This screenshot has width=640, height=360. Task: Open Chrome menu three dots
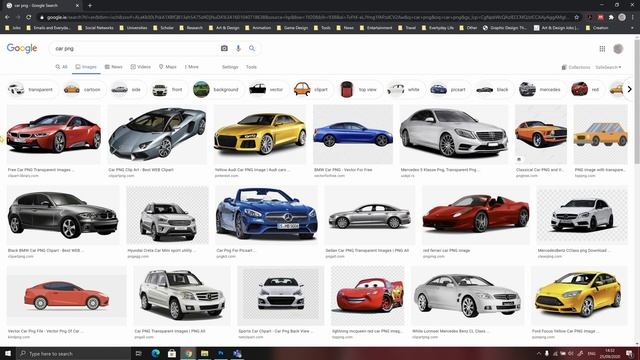(633, 17)
